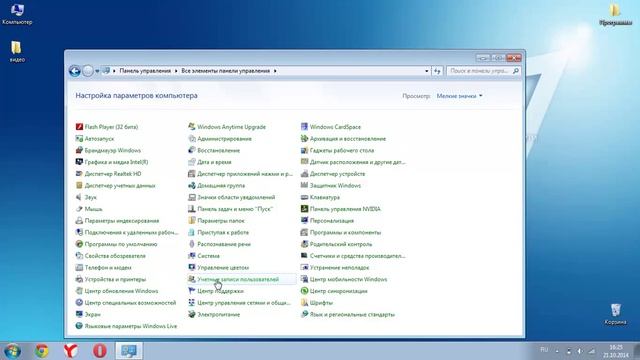Image resolution: width=640 pixels, height=360 pixels.
Task: Launch Google Chrome from taskbar
Action: coord(41,351)
